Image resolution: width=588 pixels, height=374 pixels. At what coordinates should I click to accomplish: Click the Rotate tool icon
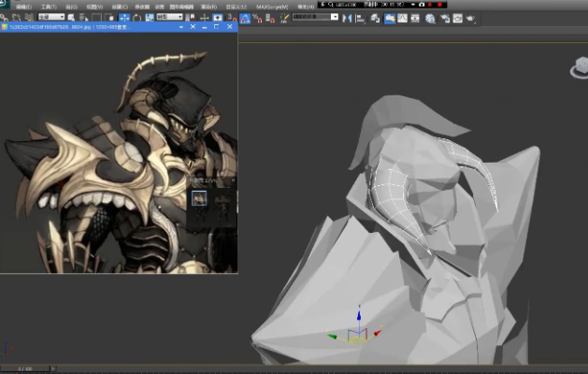[x=137, y=17]
